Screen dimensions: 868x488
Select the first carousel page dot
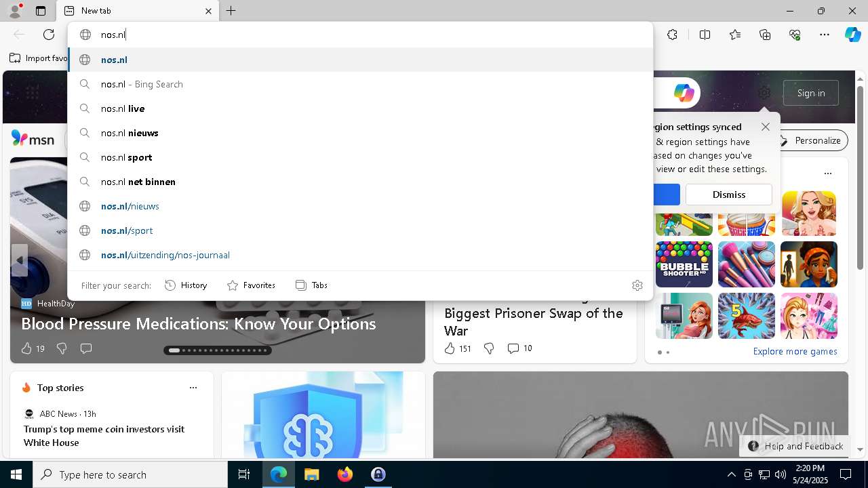click(174, 350)
